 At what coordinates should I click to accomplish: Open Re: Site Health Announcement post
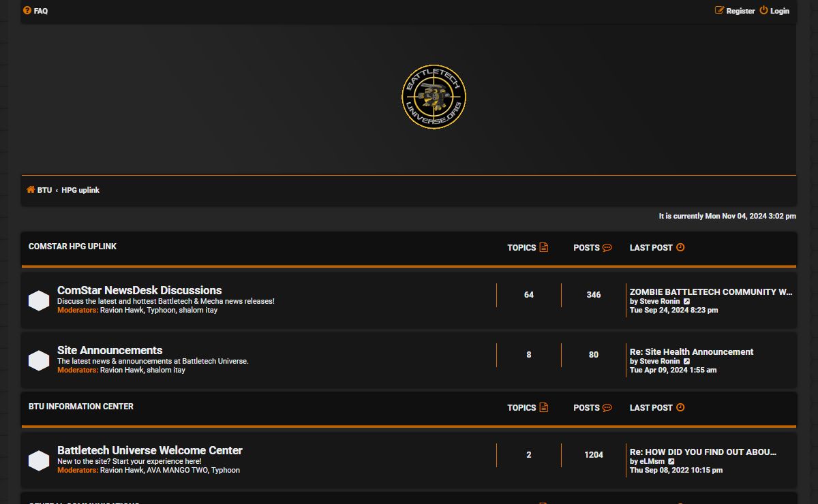coord(691,351)
